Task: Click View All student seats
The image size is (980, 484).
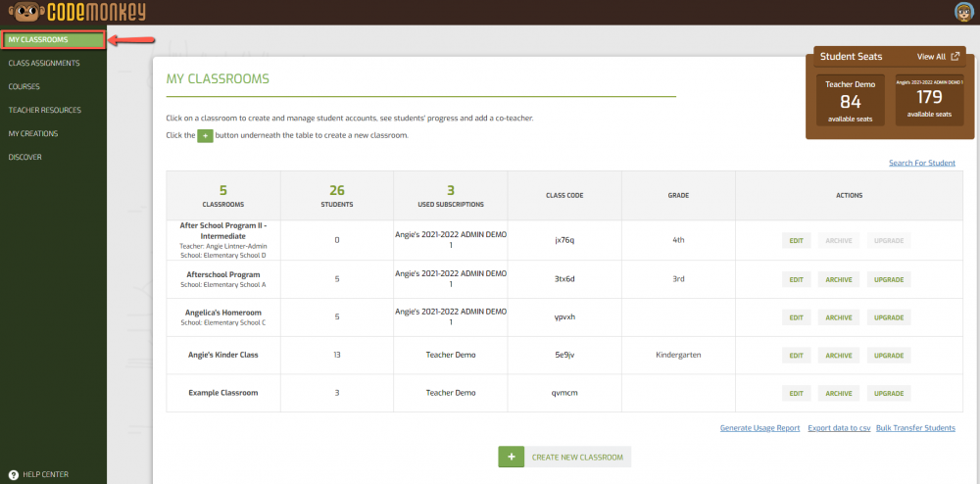Action: pos(931,56)
